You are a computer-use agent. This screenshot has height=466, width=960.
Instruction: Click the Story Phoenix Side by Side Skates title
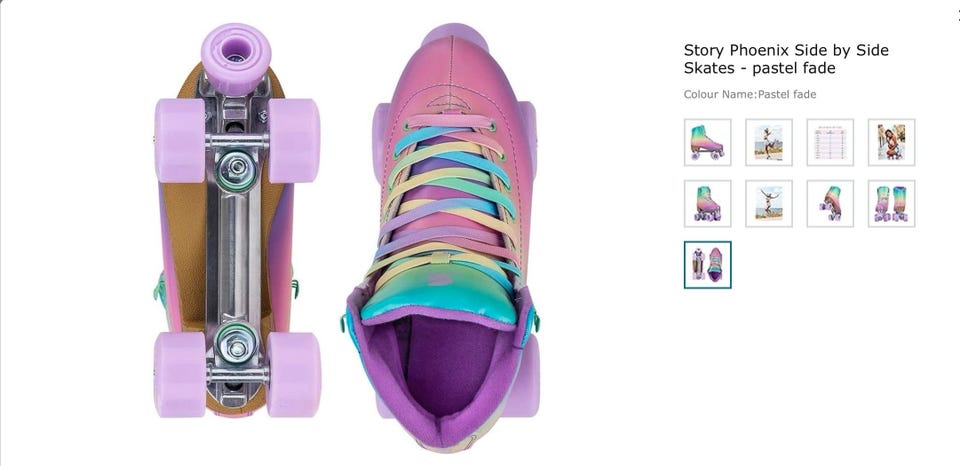click(x=785, y=59)
